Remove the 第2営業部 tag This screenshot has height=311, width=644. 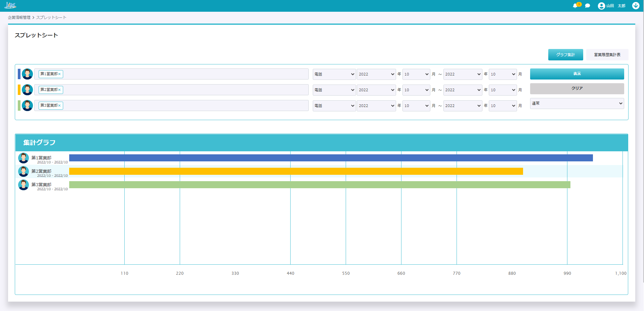tap(59, 90)
